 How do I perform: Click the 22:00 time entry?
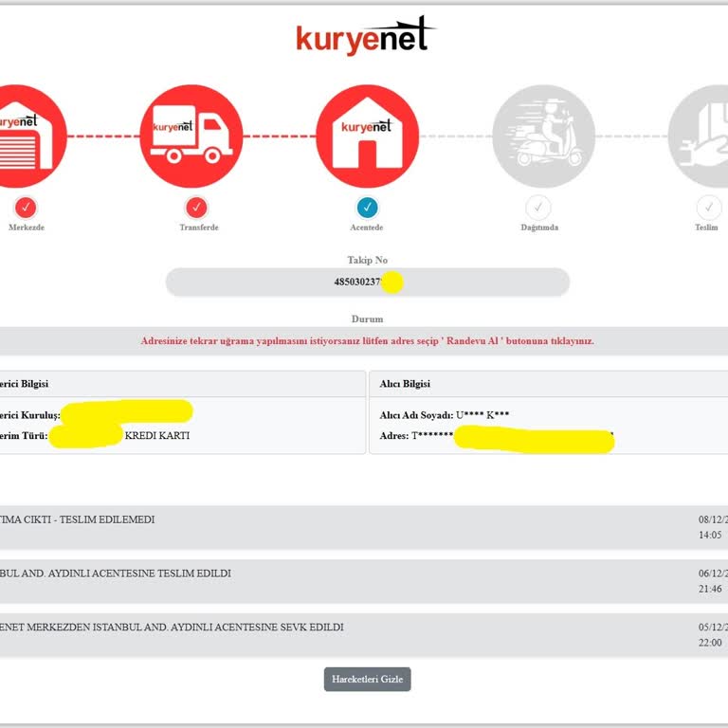(710, 643)
